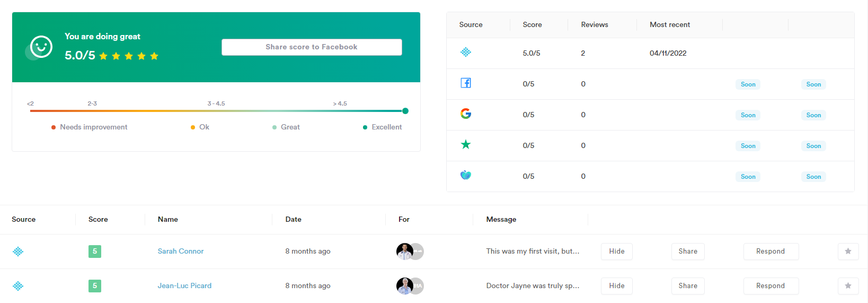This screenshot has width=868, height=303.
Task: Toggle star favorite on Sarah Connor's review
Action: [x=848, y=252]
